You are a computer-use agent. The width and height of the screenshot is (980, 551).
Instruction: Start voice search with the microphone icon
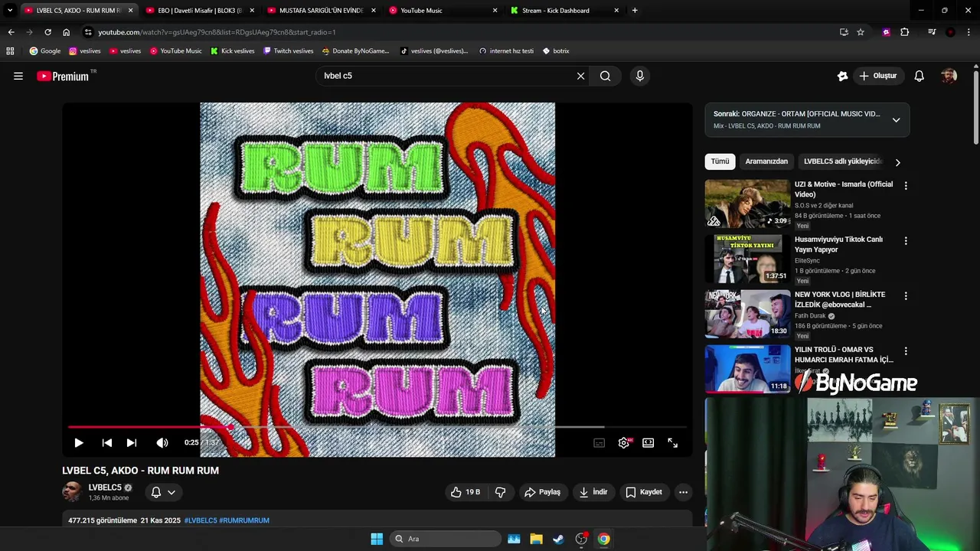pos(640,76)
